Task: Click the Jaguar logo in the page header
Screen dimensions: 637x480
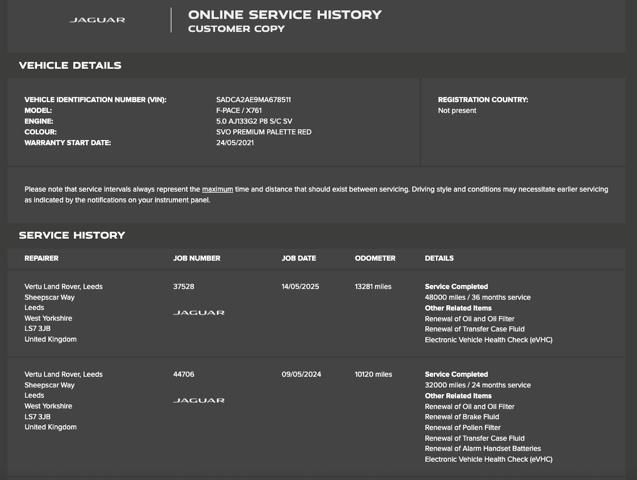Action: (x=97, y=20)
